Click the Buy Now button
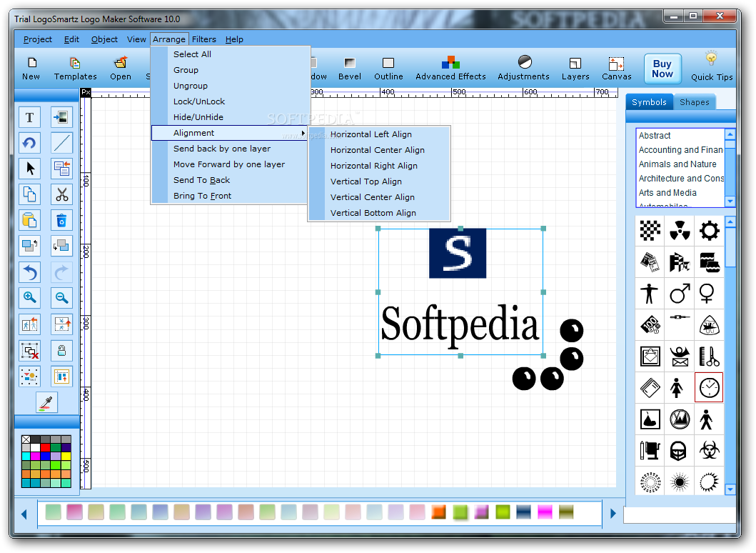 662,69
